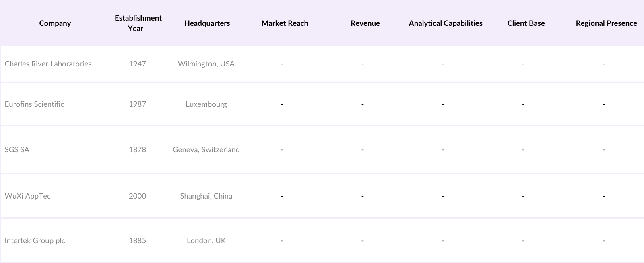Click Client Base cell for Charles River Laboratories
Image resolution: width=644 pixels, height=263 pixels.
tap(523, 64)
